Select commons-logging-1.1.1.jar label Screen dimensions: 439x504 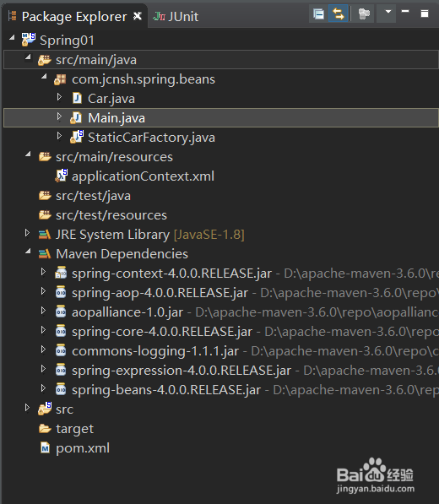155,351
